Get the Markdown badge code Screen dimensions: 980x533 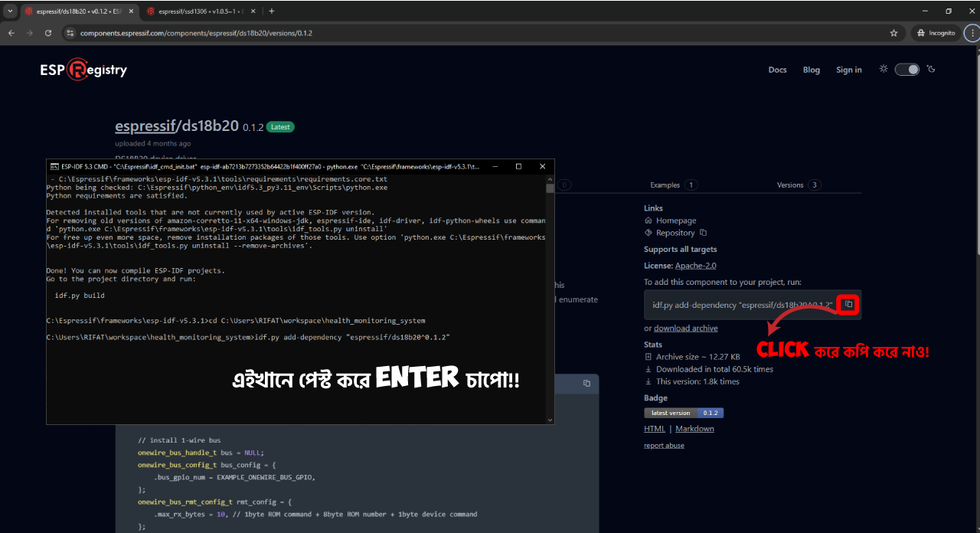(694, 429)
